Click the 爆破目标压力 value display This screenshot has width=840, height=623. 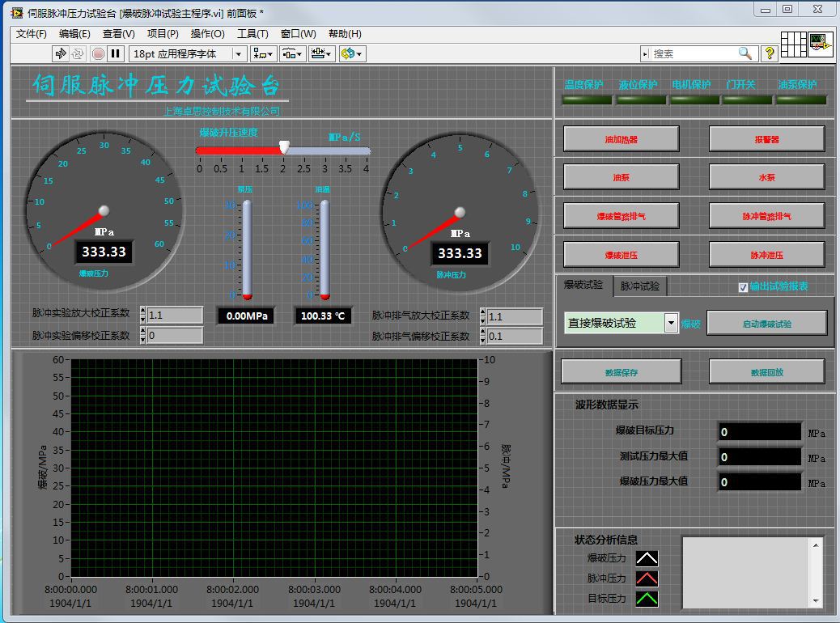760,432
